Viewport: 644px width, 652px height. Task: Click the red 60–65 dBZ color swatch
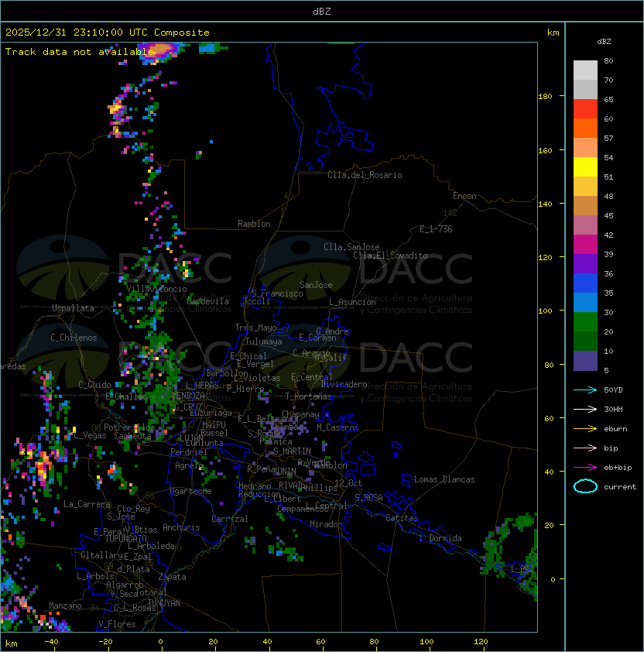click(x=585, y=109)
